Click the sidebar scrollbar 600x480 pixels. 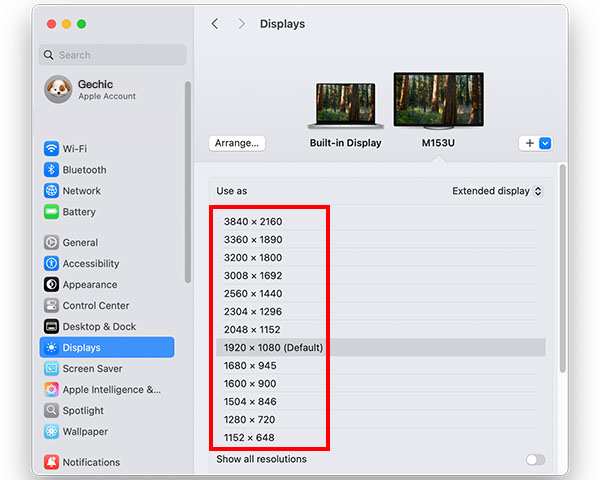click(x=188, y=182)
